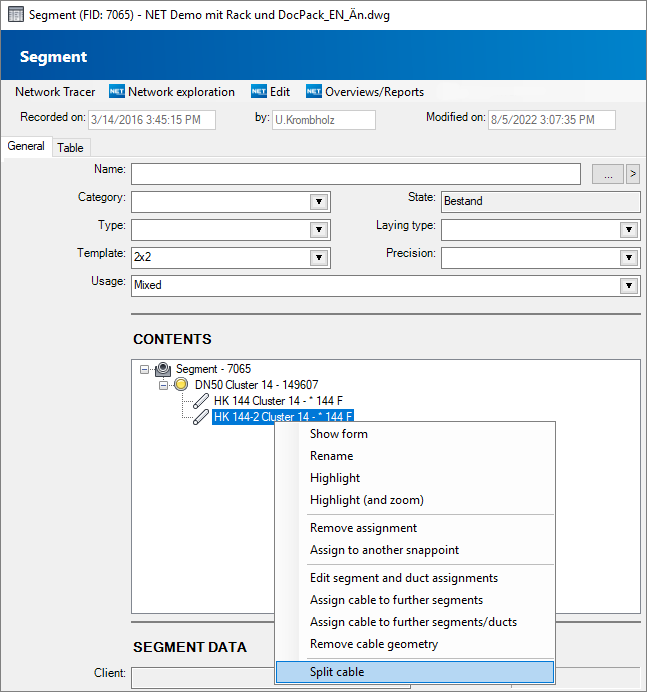647x692 pixels.
Task: Click cable icon of HK 144 Cluster 14
Action: click(x=201, y=401)
